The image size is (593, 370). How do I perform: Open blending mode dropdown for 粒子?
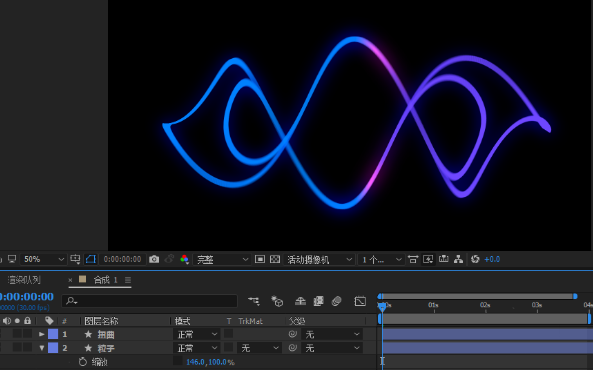196,348
